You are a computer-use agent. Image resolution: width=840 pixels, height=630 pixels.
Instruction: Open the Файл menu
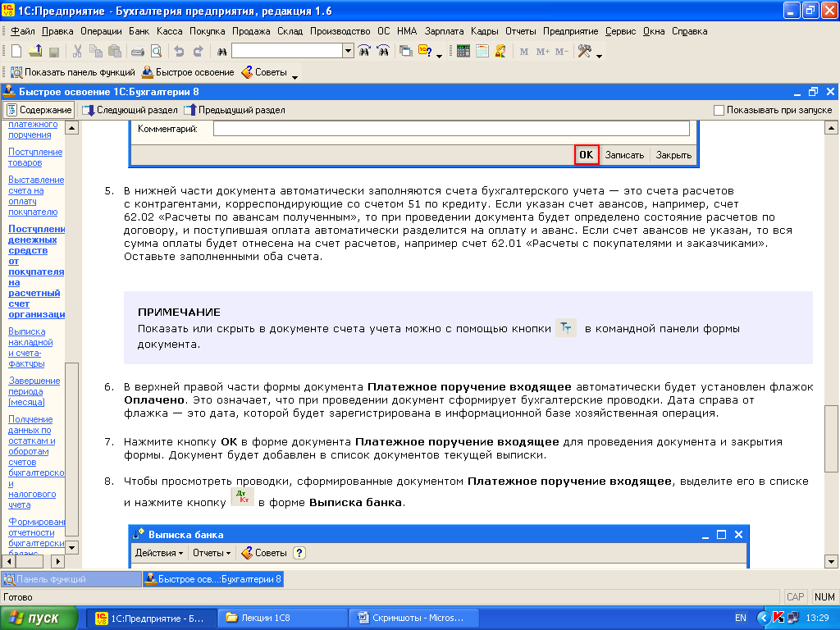pyautogui.click(x=23, y=31)
